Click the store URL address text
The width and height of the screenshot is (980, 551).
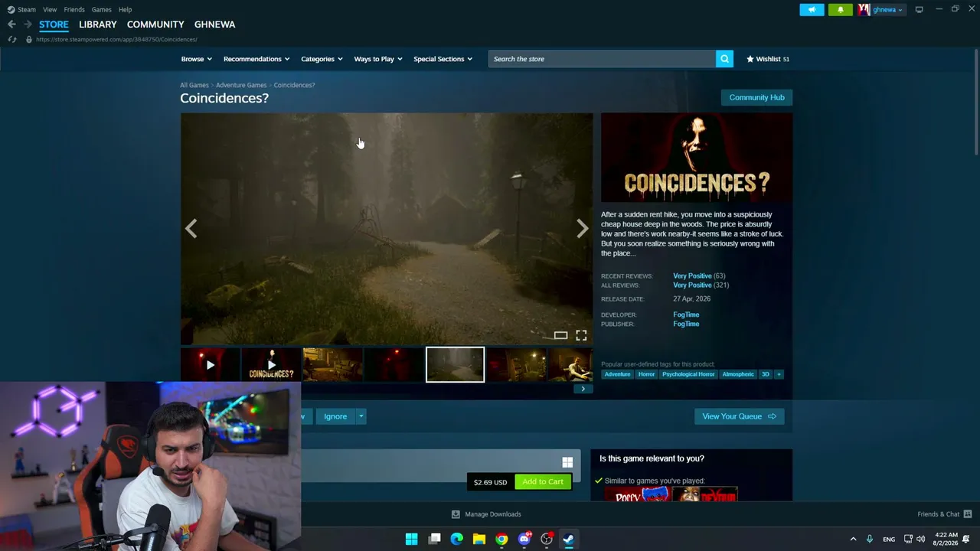pyautogui.click(x=116, y=39)
